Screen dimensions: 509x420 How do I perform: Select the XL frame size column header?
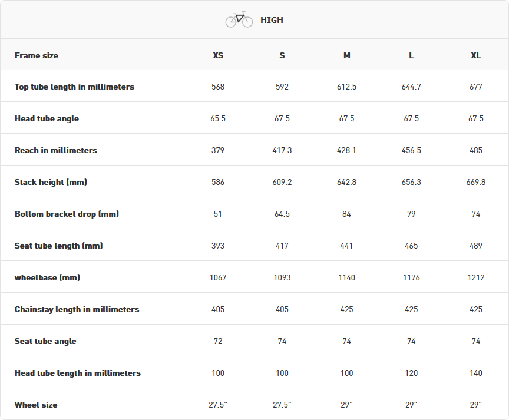[476, 55]
